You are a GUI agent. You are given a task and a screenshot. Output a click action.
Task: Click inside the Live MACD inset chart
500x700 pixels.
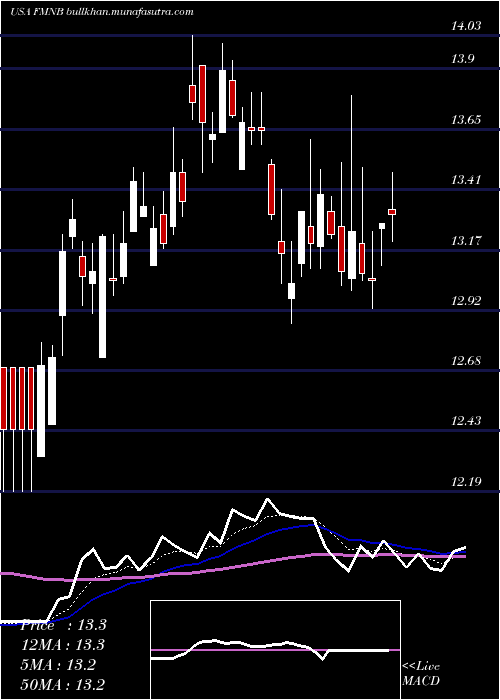pyautogui.click(x=275, y=650)
